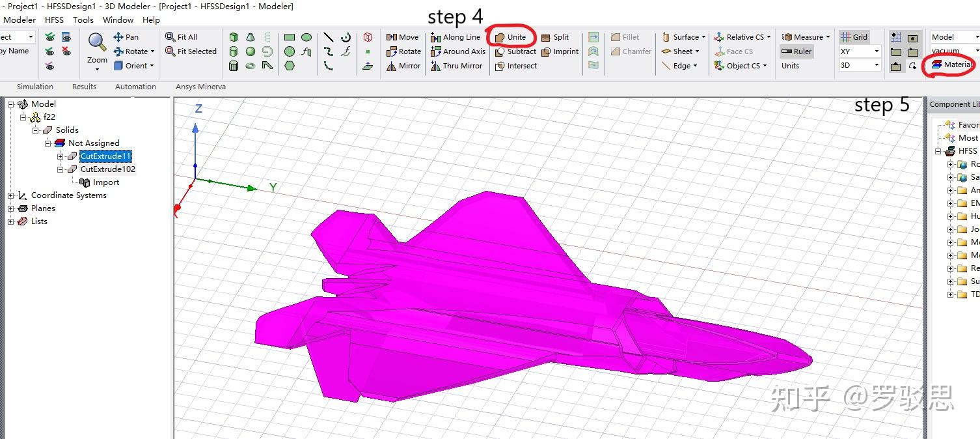Open the Model type combo box
Screen dimensions: 980x439
point(955,37)
